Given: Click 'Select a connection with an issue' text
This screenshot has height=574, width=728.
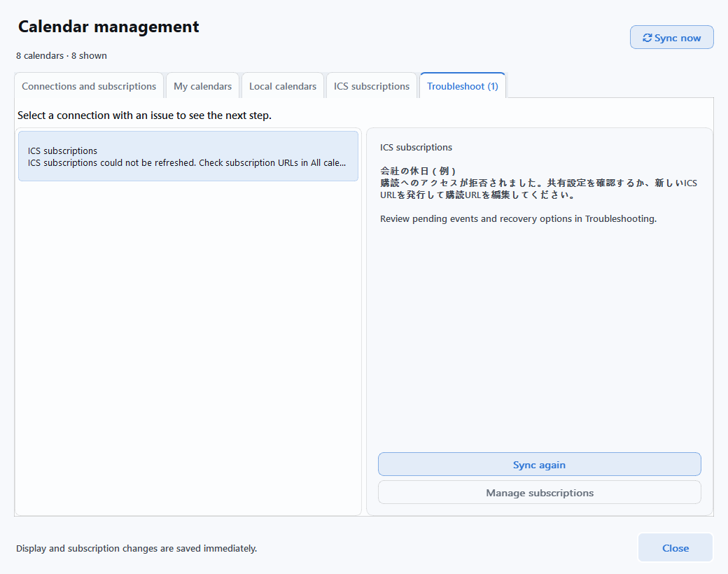Looking at the screenshot, I should click(x=144, y=115).
